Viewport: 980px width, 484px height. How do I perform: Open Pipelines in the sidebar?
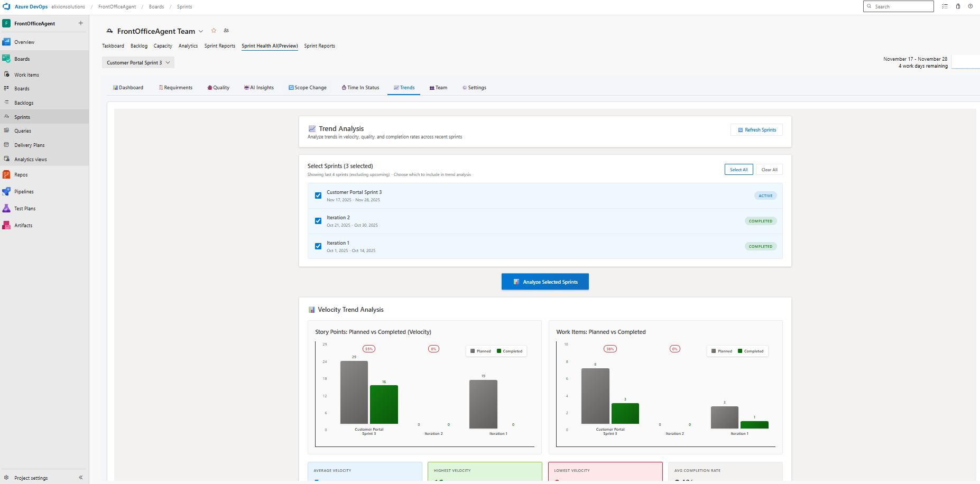[23, 192]
